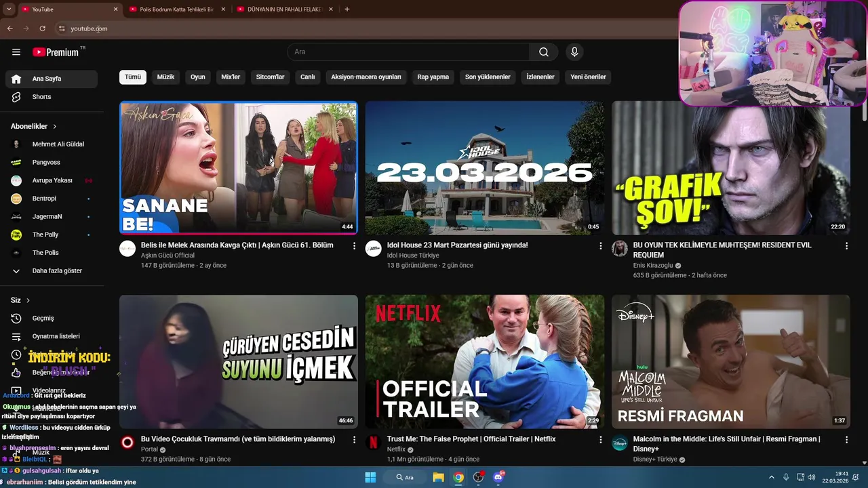Viewport: 868px width, 488px height.
Task: Open Enis Kirazoglu channel link
Action: coord(653,266)
